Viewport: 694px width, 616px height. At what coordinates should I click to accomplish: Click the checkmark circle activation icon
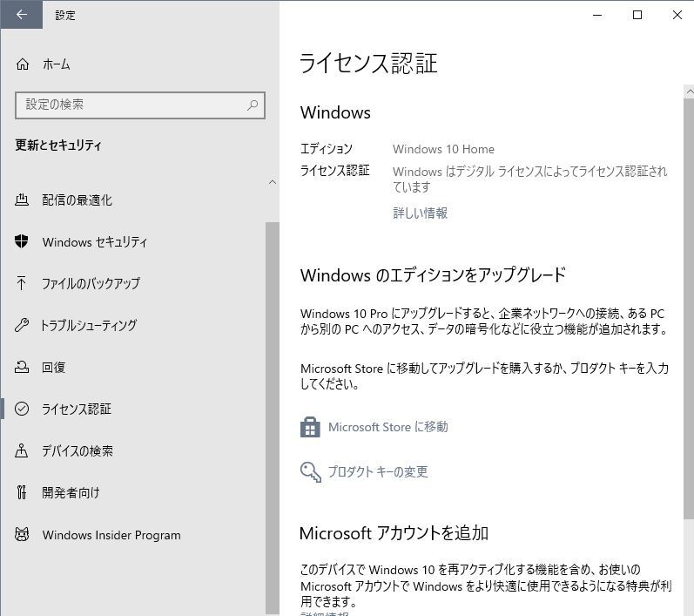[x=22, y=409]
